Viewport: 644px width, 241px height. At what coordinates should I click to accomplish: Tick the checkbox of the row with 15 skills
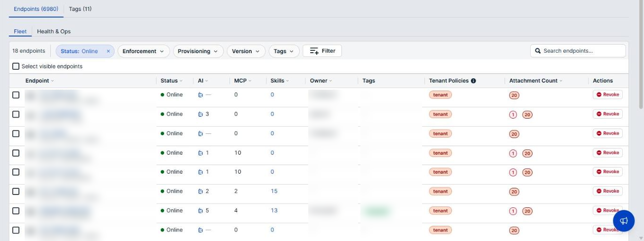pyautogui.click(x=16, y=191)
